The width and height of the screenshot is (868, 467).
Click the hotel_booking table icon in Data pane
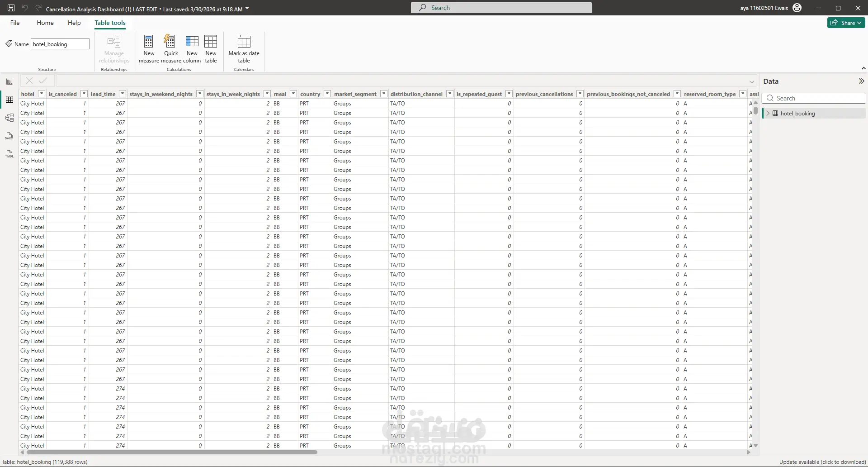pyautogui.click(x=775, y=113)
